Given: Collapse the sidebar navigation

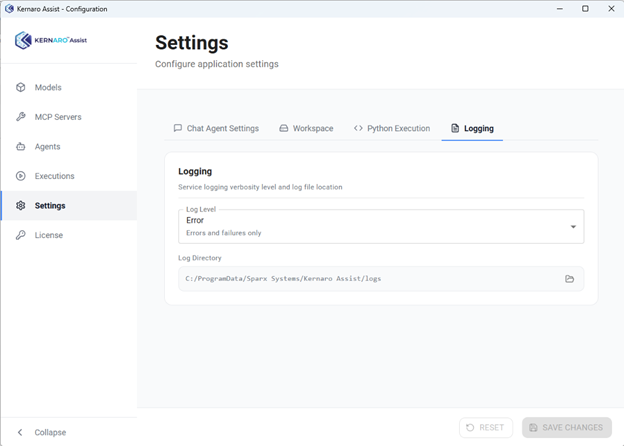Looking at the screenshot, I should [42, 432].
